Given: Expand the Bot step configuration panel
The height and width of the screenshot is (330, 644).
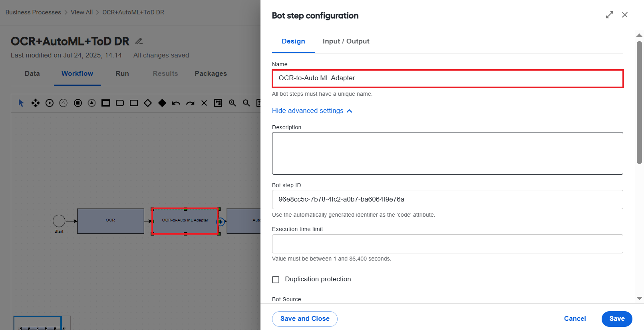Looking at the screenshot, I should point(610,15).
